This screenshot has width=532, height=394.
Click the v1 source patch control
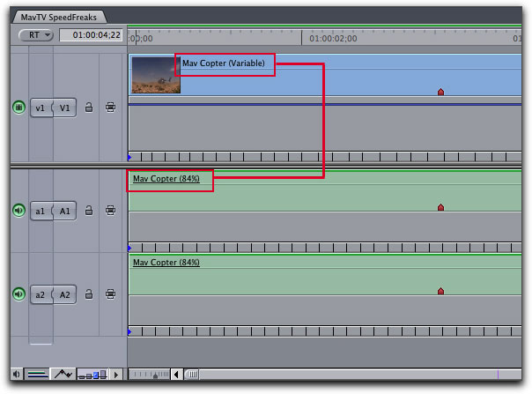tap(41, 108)
